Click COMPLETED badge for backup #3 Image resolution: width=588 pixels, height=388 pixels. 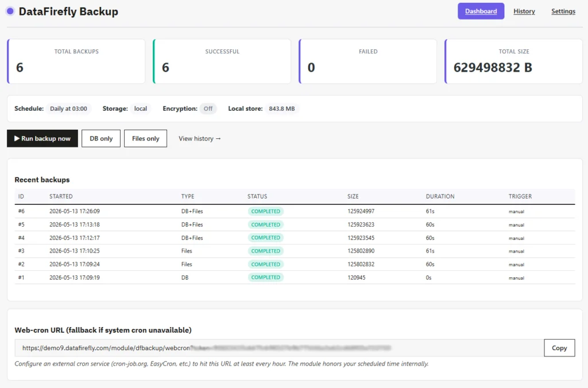coord(265,251)
